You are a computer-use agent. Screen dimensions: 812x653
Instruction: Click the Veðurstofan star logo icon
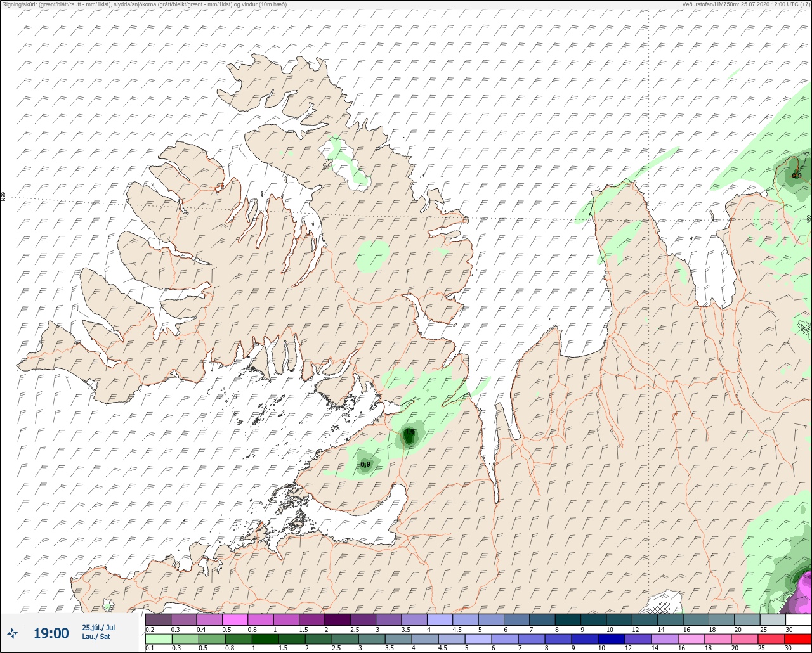(x=13, y=633)
